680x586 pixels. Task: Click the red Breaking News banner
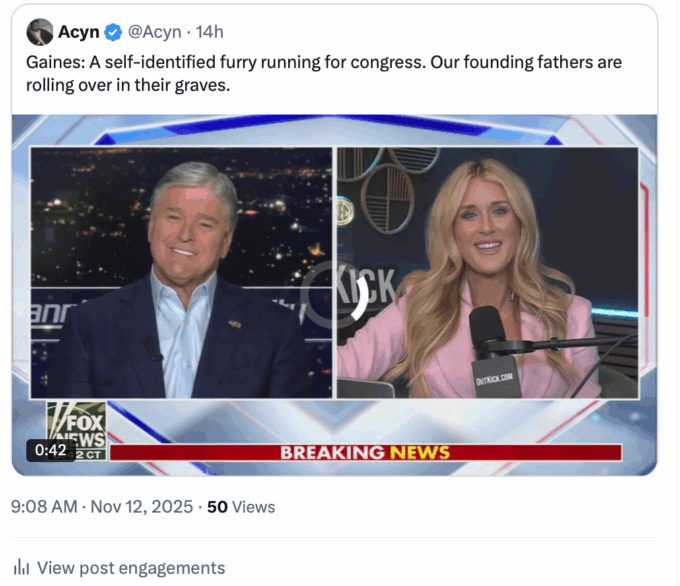(x=365, y=452)
